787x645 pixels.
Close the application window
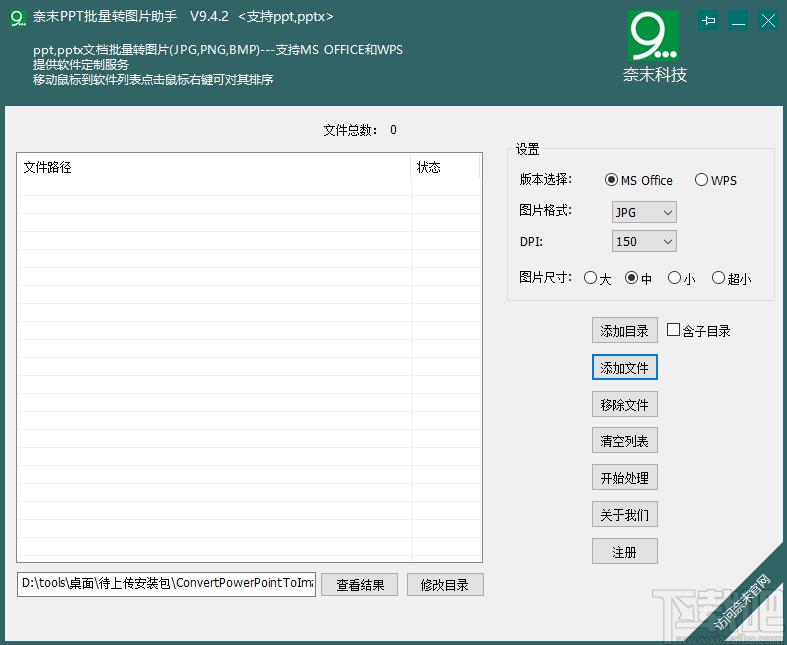768,21
